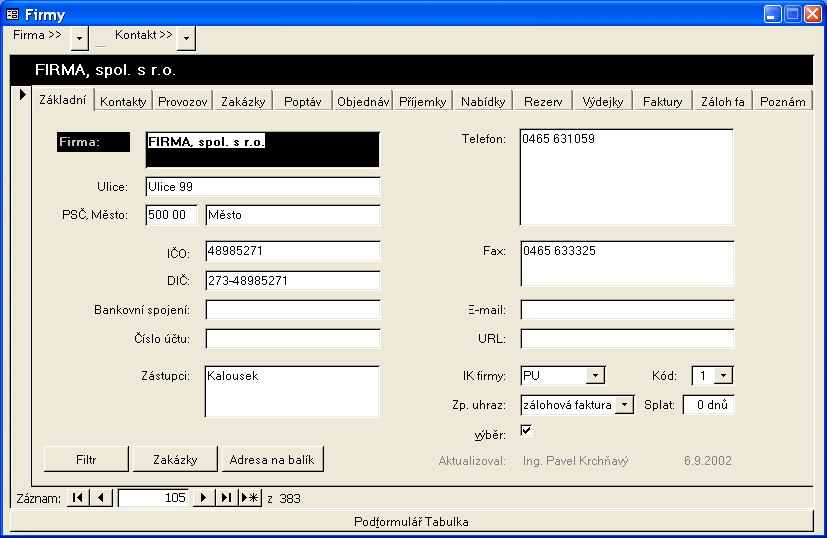Create new record with asterisk button
The image size is (827, 538).
point(250,498)
